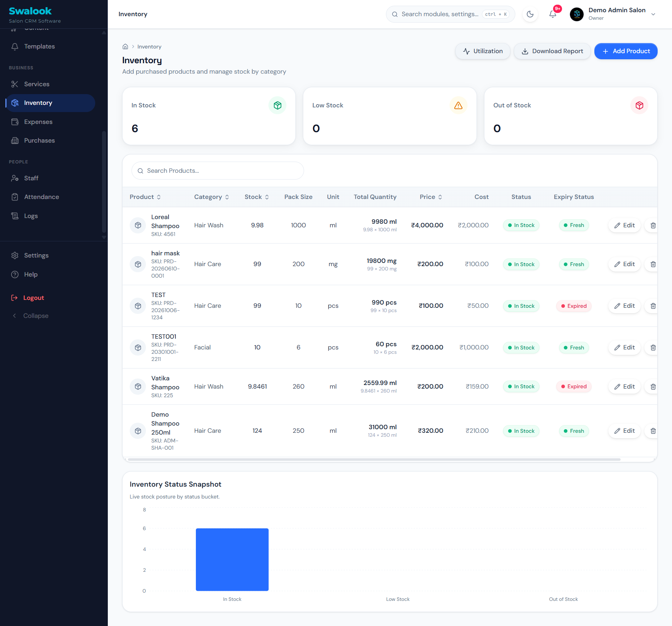Screen dimensions: 672x626
Task: Open Settings from sidebar
Action: (50, 255)
